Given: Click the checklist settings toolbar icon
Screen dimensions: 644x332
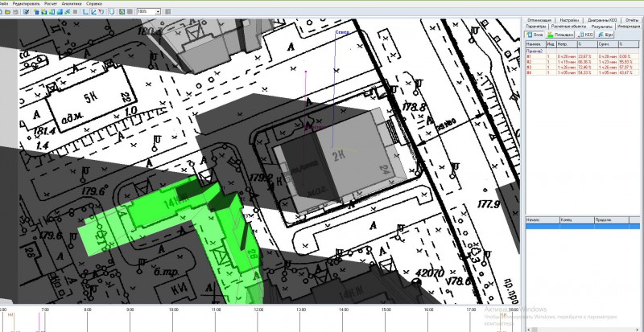Looking at the screenshot, I should [x=27, y=11].
